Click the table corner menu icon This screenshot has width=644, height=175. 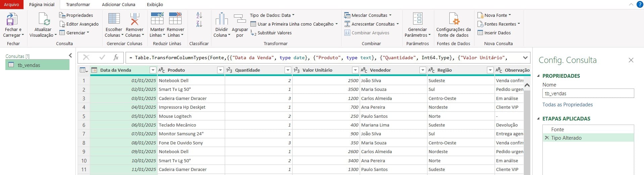click(x=84, y=70)
